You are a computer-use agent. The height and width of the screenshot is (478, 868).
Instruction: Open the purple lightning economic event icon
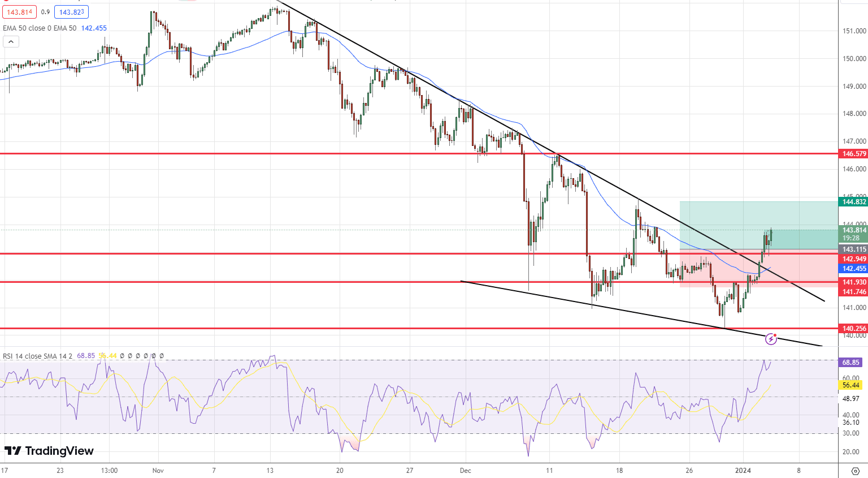coord(771,339)
